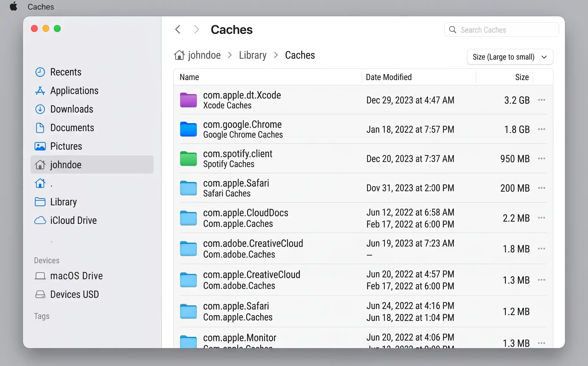This screenshot has height=366, width=588.
Task: Select johndoe home folder in sidebar
Action: [x=92, y=165]
